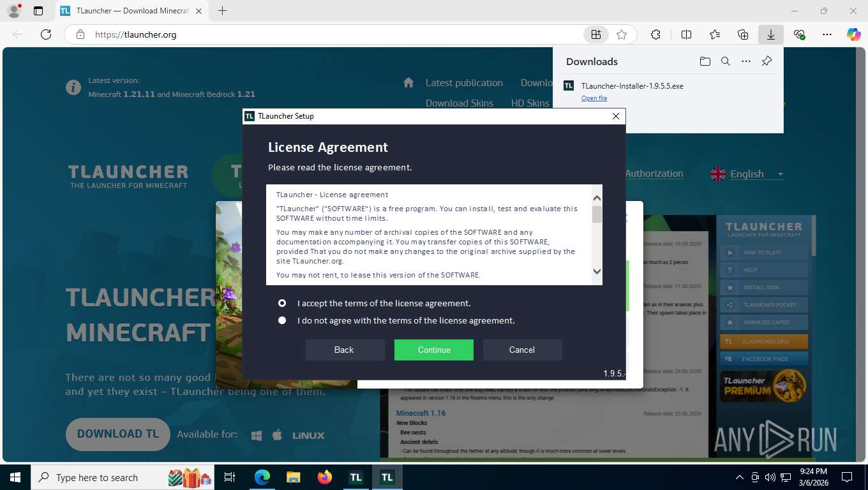The height and width of the screenshot is (490, 868).
Task: Open more options in Downloads panel
Action: pyautogui.click(x=746, y=61)
